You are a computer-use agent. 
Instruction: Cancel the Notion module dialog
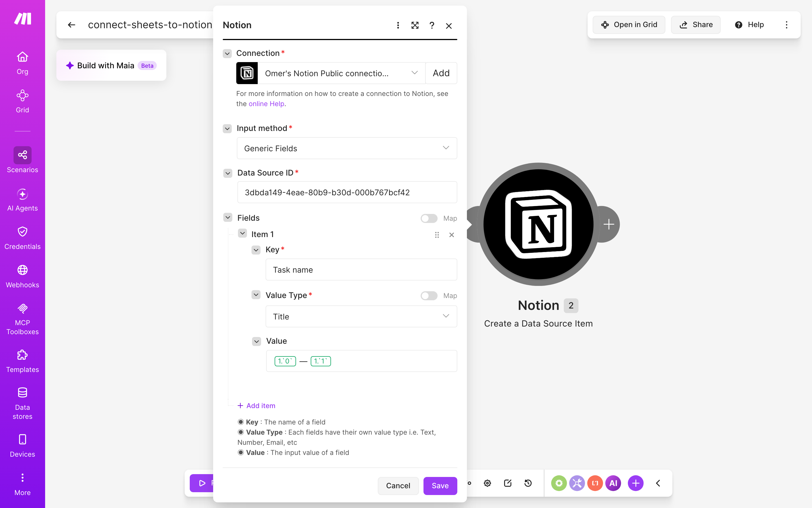398,486
